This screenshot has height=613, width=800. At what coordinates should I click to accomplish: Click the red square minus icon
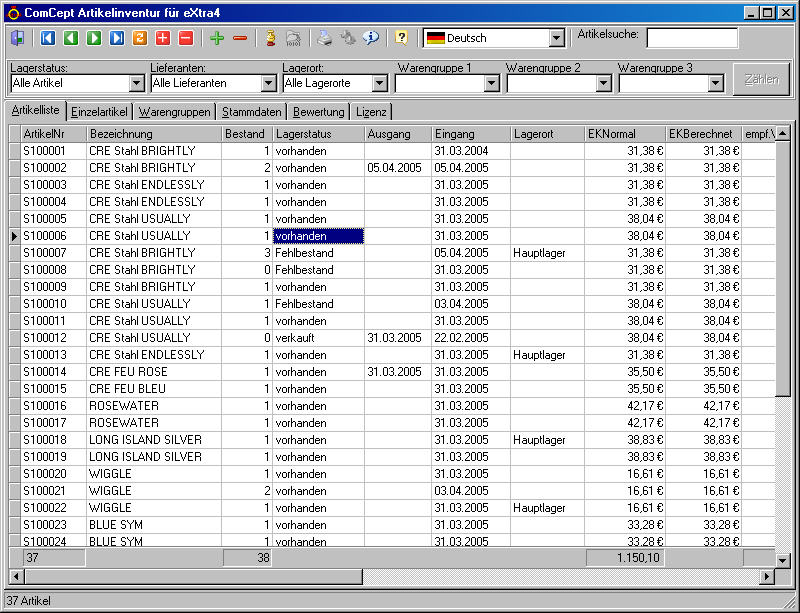186,38
